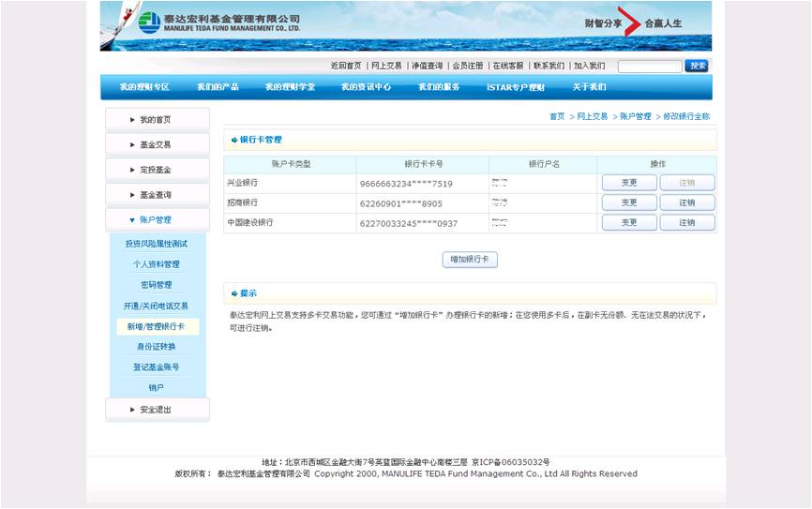Open the 网上交易 top link
This screenshot has width=812, height=509.
386,66
